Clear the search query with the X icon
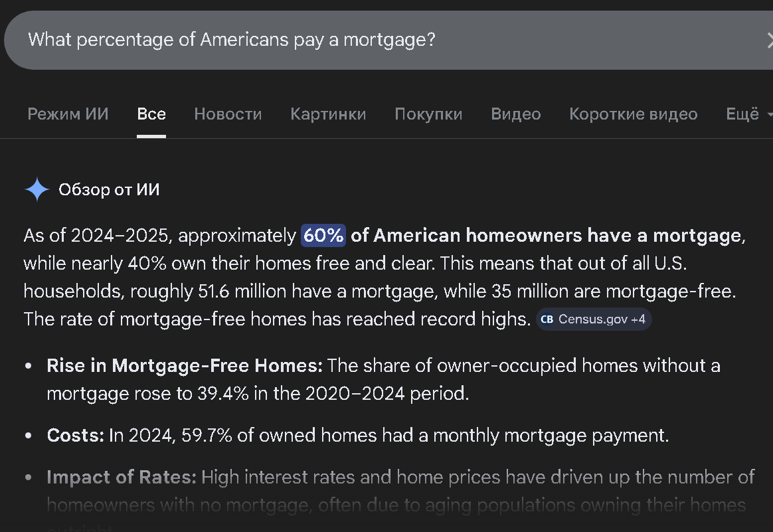The height and width of the screenshot is (532, 773). point(768,40)
